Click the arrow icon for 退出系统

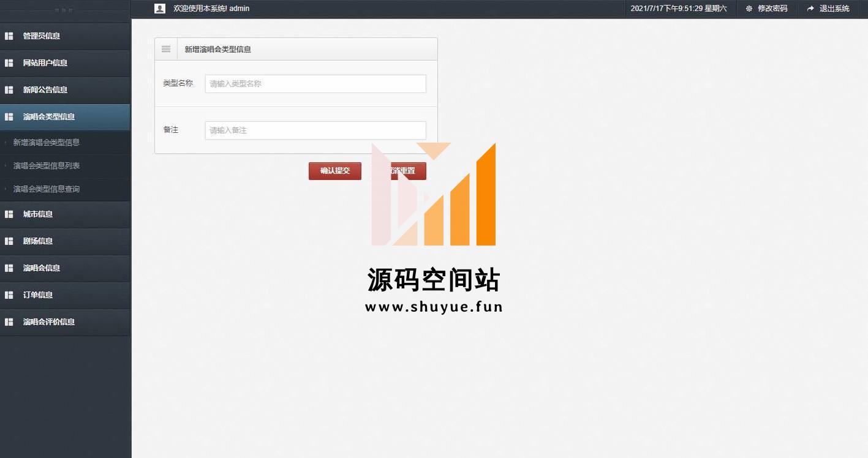810,9
